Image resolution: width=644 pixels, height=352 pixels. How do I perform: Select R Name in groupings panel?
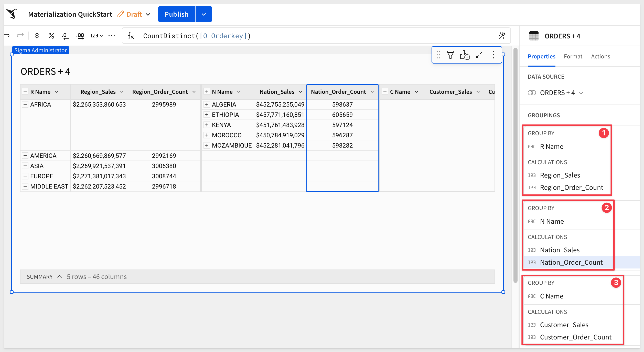point(552,147)
